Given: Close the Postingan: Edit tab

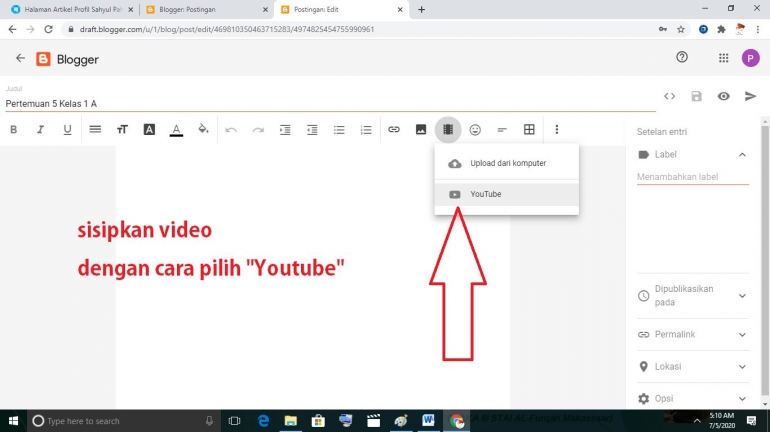Looking at the screenshot, I should tap(400, 9).
